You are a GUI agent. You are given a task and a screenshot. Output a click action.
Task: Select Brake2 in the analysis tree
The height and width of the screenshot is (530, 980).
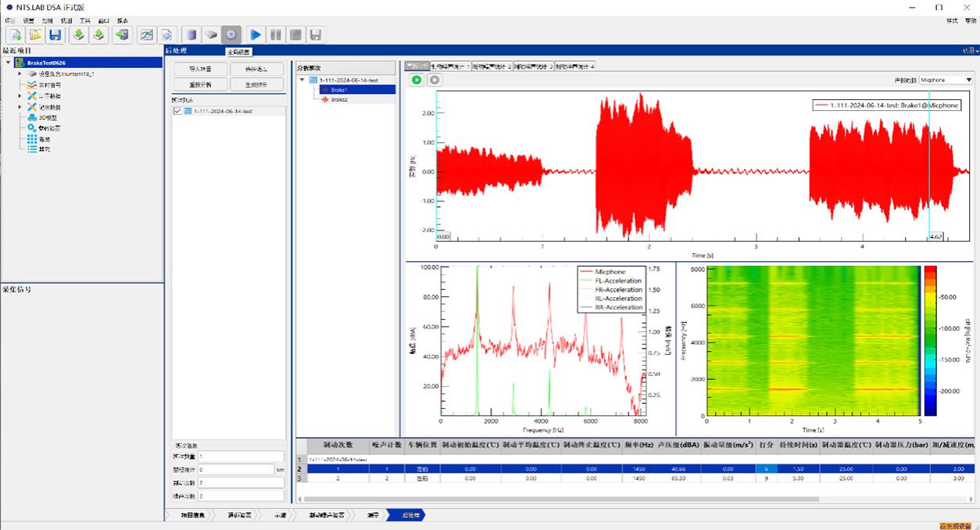tap(339, 99)
